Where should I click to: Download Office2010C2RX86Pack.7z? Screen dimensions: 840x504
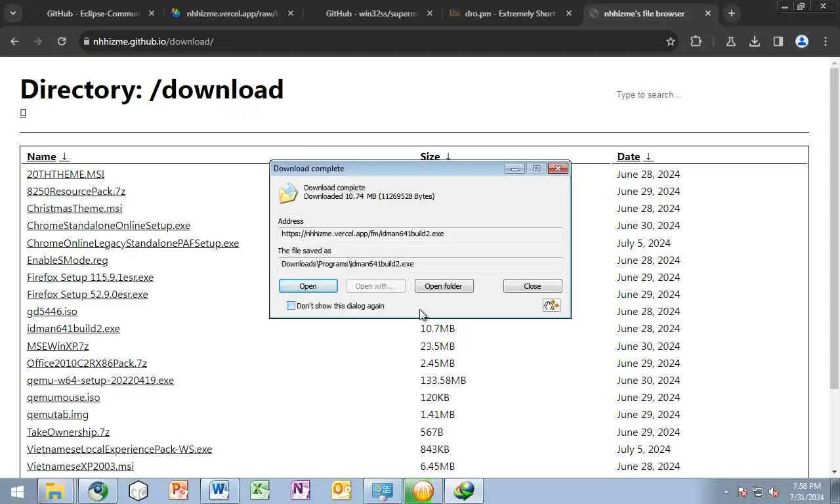(87, 363)
